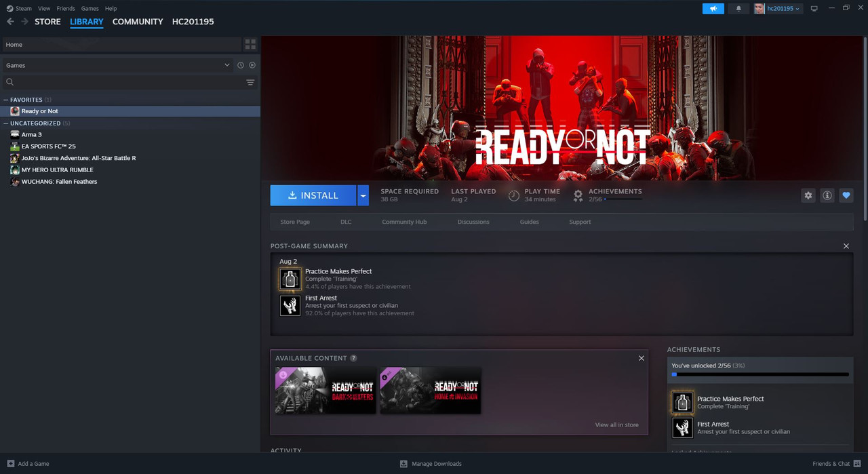The width and height of the screenshot is (868, 474).
Task: Open the Dark Waters DLC thumbnail
Action: (x=325, y=391)
